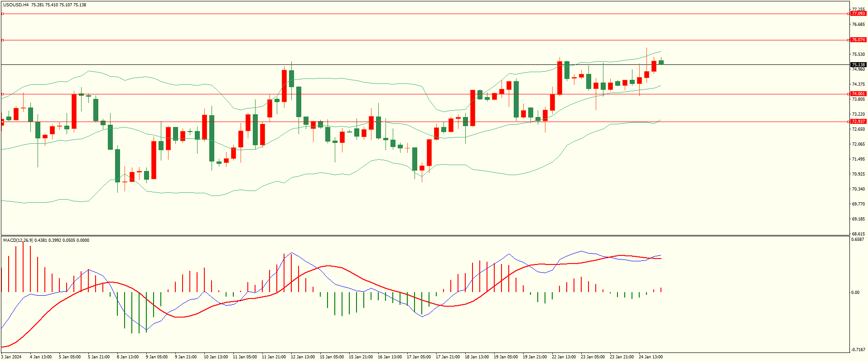Select the 24 Jan 13:00 time marker
The height and width of the screenshot is (362, 868).
651,357
